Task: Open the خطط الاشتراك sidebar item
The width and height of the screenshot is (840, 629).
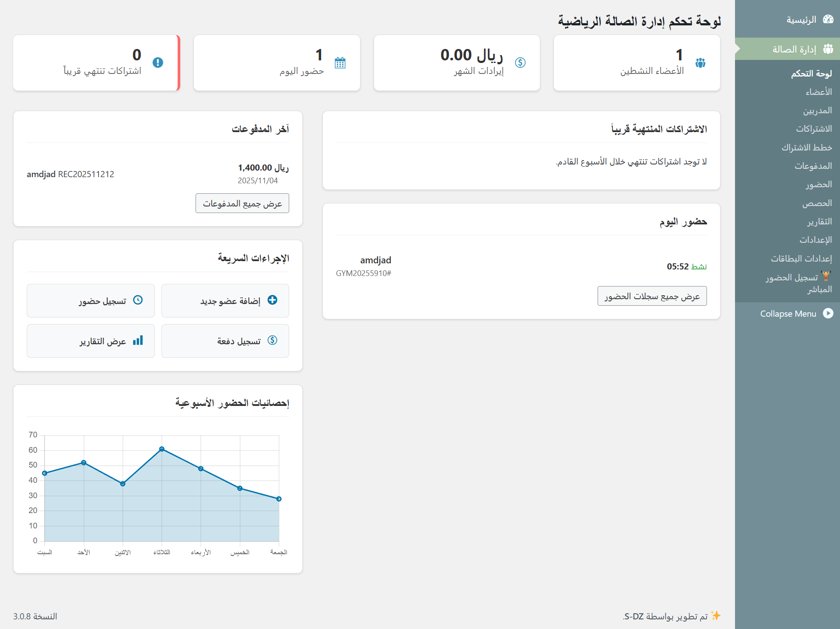Action: click(806, 147)
